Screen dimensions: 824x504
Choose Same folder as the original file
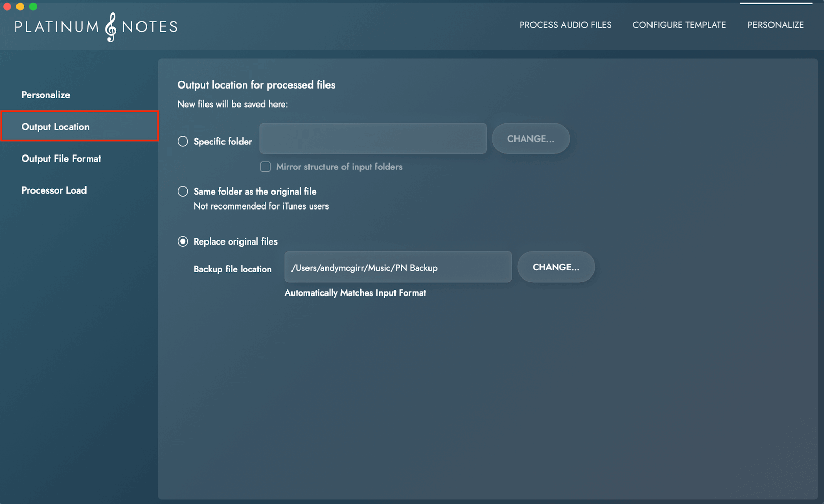pyautogui.click(x=183, y=192)
